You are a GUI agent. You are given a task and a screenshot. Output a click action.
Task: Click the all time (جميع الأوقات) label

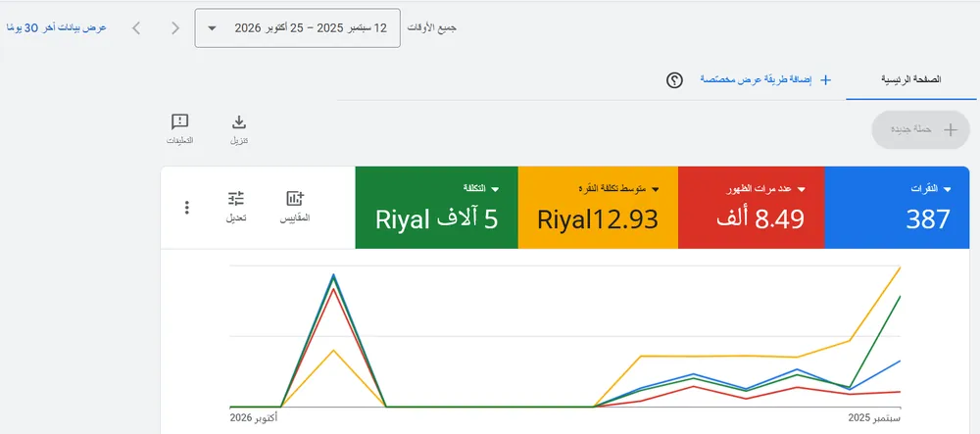[x=432, y=28]
